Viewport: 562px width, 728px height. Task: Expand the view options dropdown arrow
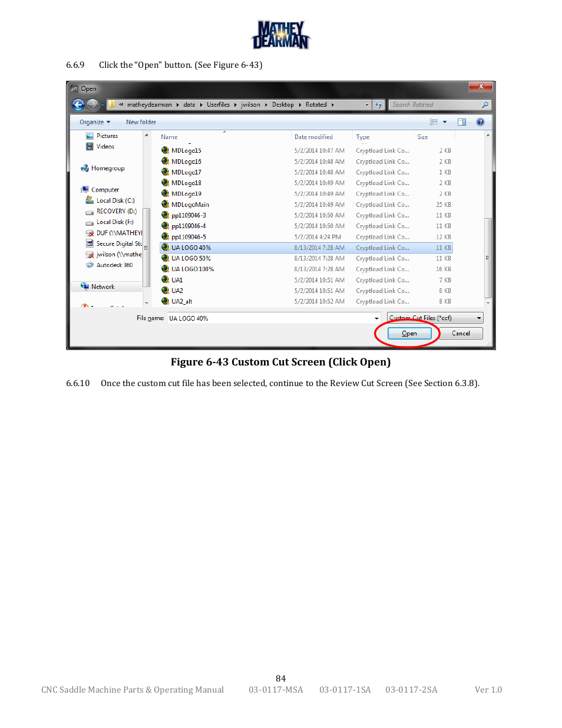click(445, 122)
